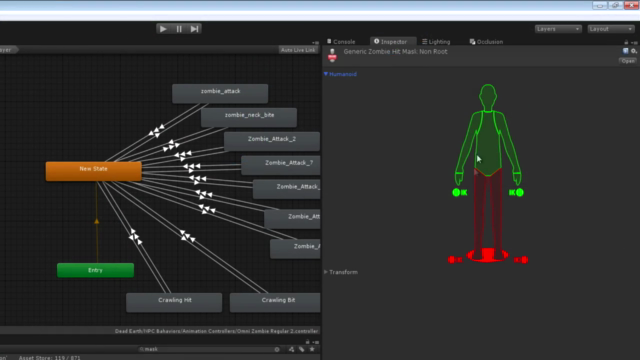The height and width of the screenshot is (360, 640).
Task: Switch to the Occlusion tab
Action: point(486,42)
